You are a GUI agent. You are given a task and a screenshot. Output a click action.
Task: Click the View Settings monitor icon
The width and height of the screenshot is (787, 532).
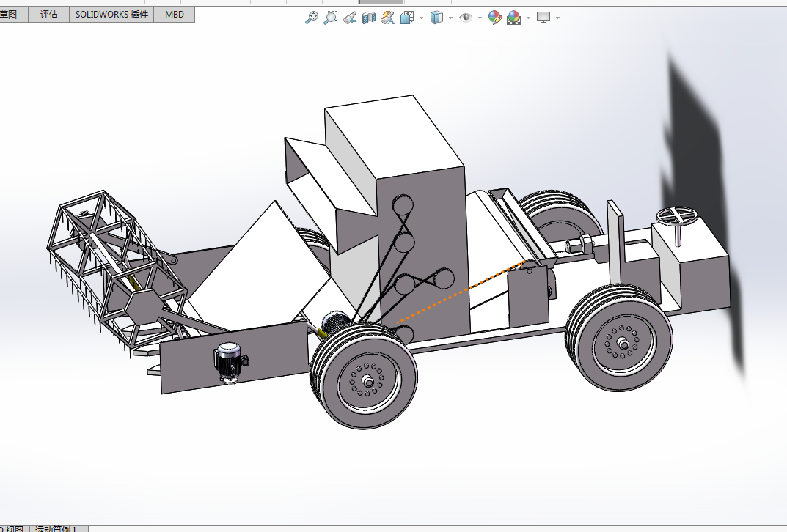click(543, 18)
